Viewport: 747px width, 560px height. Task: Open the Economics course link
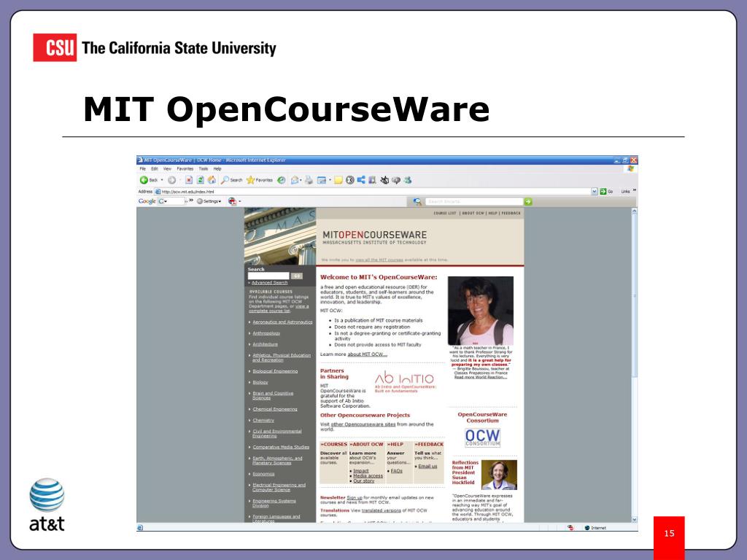click(263, 474)
